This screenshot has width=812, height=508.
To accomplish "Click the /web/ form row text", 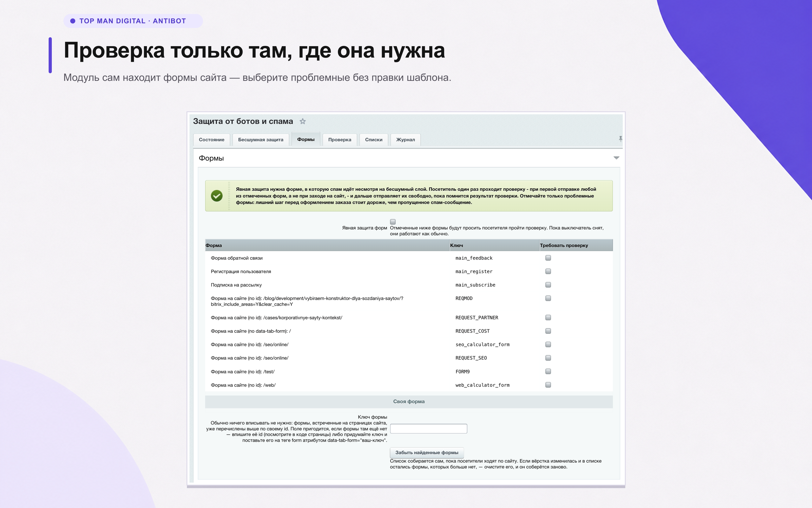I will point(243,385).
